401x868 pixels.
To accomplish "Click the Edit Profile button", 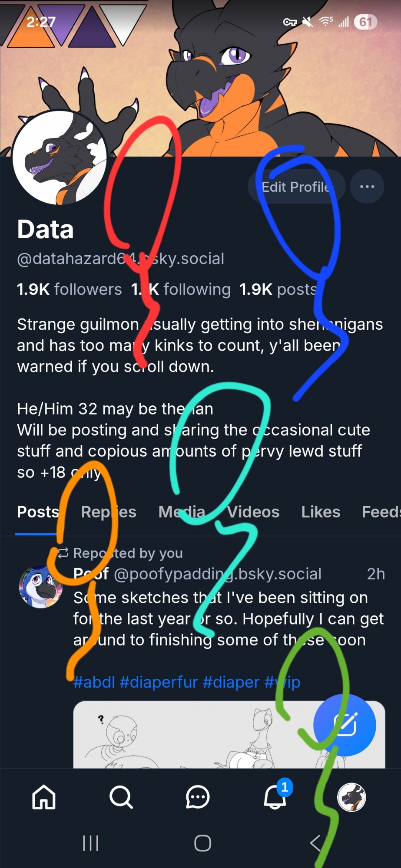I will [296, 187].
